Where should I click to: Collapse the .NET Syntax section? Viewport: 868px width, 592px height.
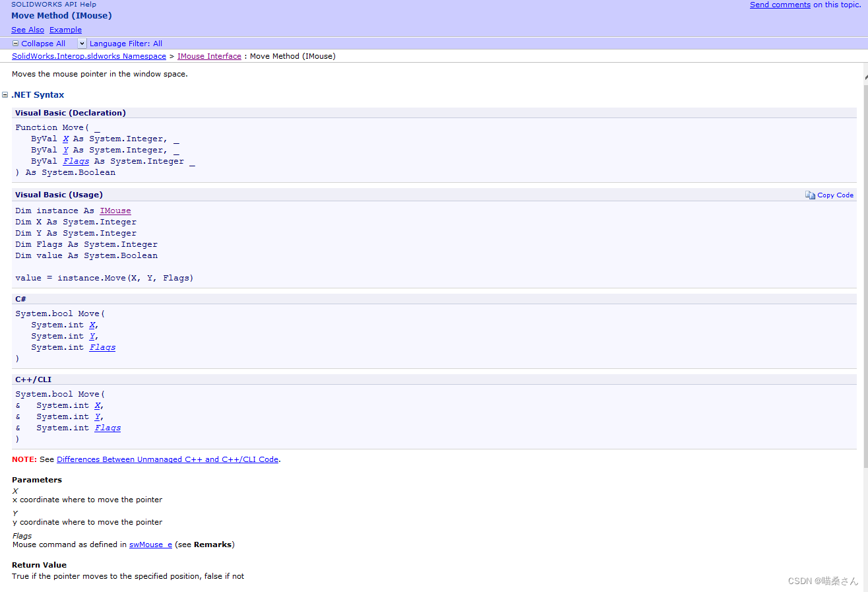5,95
